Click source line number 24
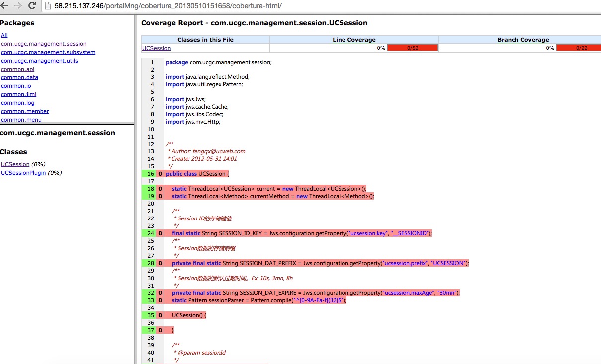 [x=151, y=233]
